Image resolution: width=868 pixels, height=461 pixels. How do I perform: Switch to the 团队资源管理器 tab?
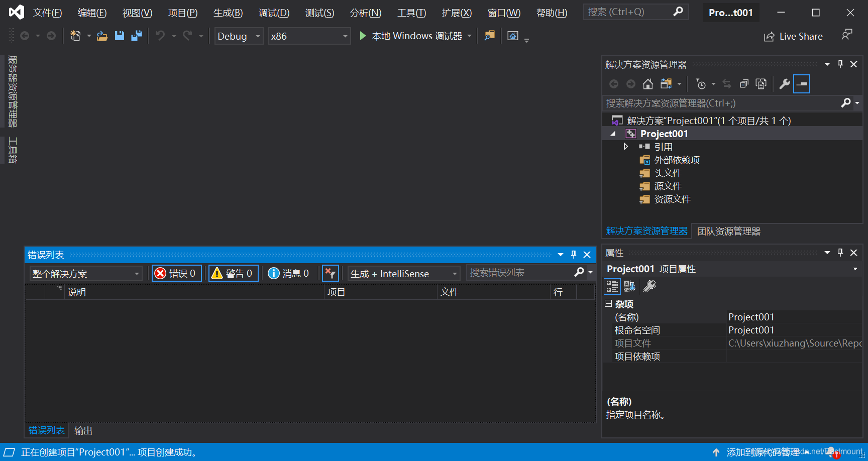(728, 231)
